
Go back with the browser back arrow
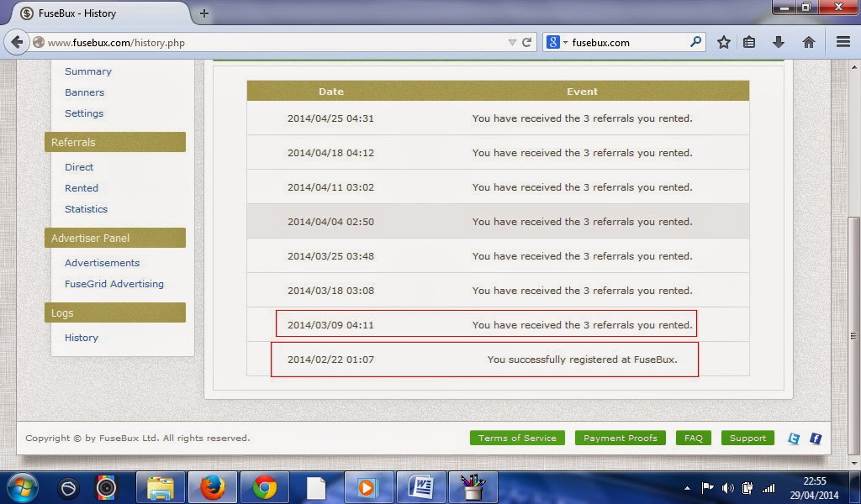(17, 42)
